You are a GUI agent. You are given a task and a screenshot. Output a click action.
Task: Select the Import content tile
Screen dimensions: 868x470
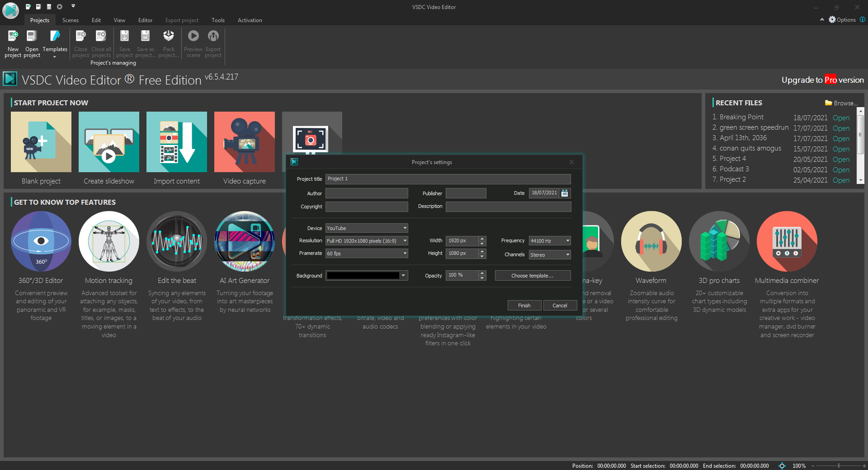[177, 142]
